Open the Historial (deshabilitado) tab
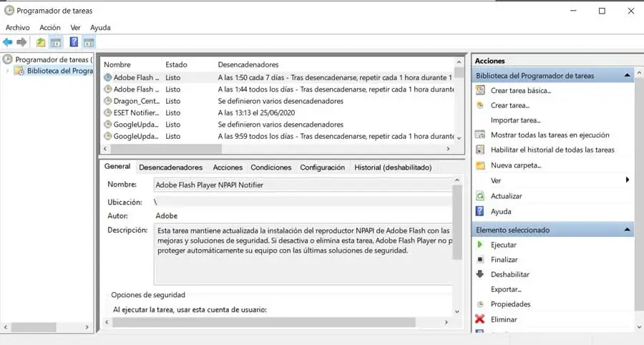 coord(393,167)
